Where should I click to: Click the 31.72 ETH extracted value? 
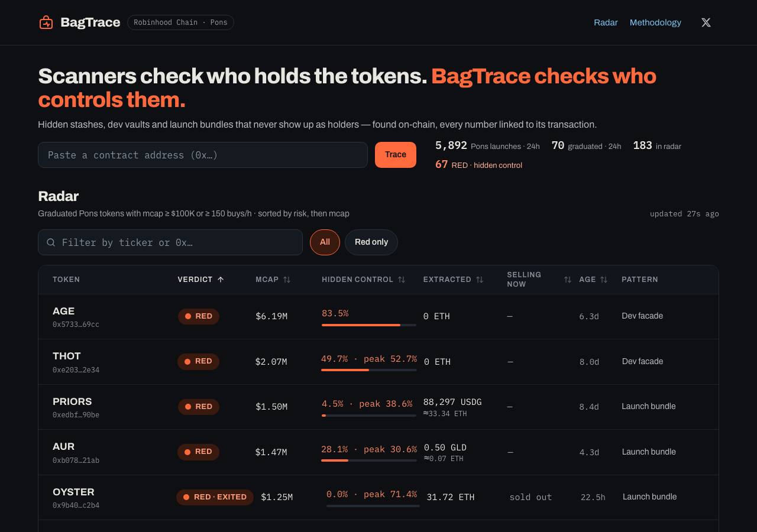pyautogui.click(x=451, y=497)
